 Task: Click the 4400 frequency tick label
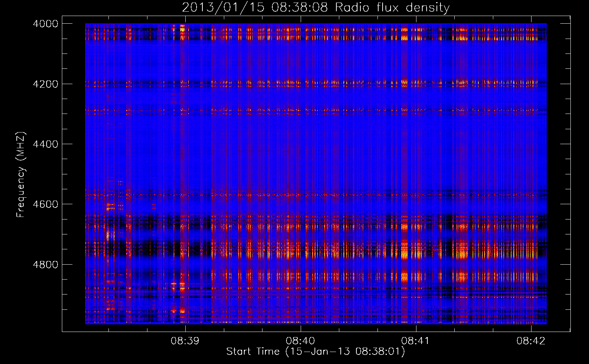[x=46, y=144]
